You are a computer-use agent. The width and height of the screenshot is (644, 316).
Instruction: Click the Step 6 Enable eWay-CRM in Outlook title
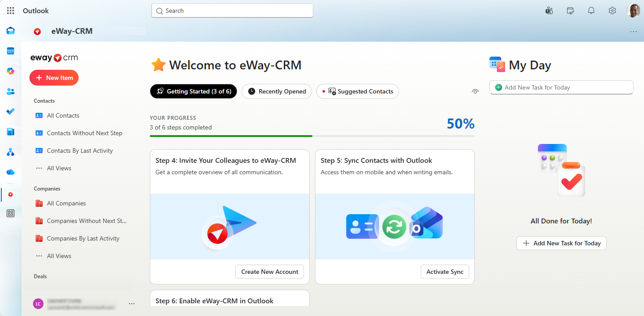pyautogui.click(x=214, y=301)
